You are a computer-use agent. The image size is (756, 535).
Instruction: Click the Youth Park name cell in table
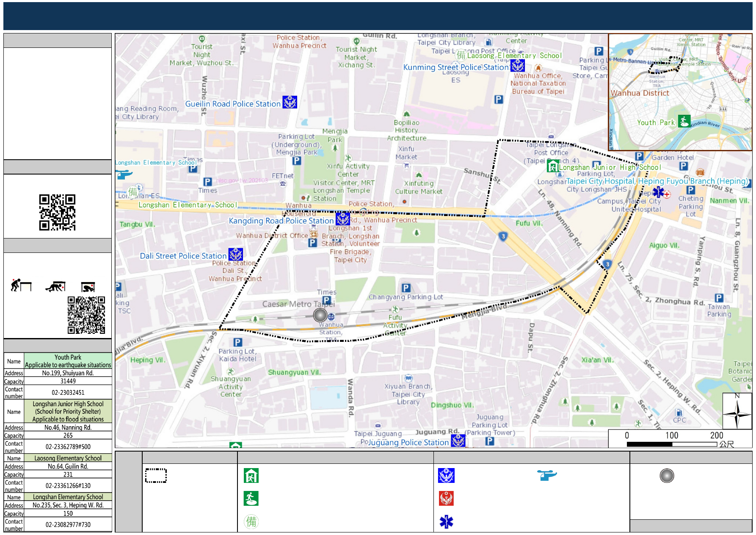click(x=68, y=361)
